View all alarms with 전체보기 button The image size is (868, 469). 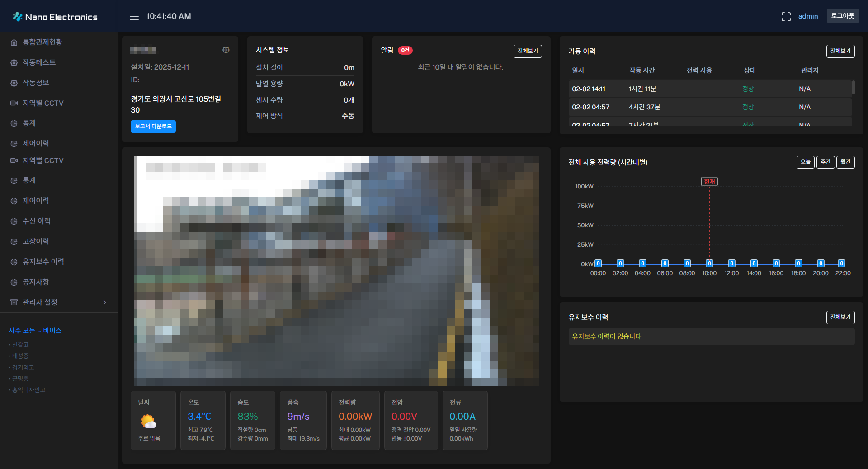(x=527, y=51)
